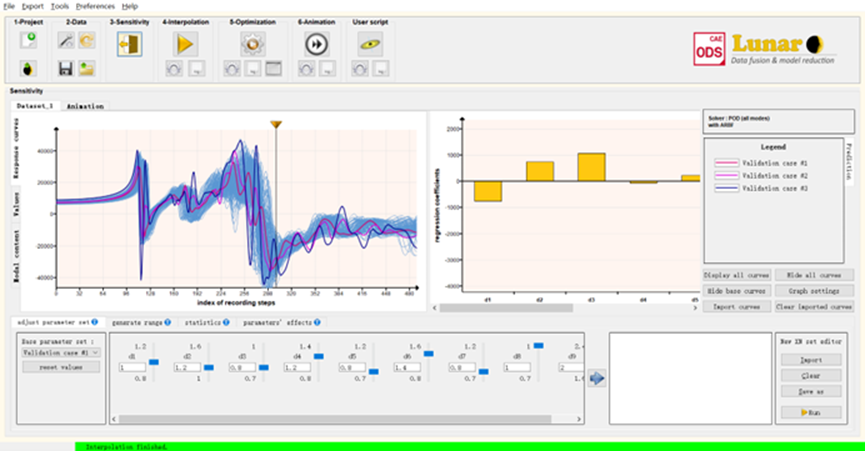Click the d6 slider handle
This screenshot has width=865, height=451.
point(429,354)
